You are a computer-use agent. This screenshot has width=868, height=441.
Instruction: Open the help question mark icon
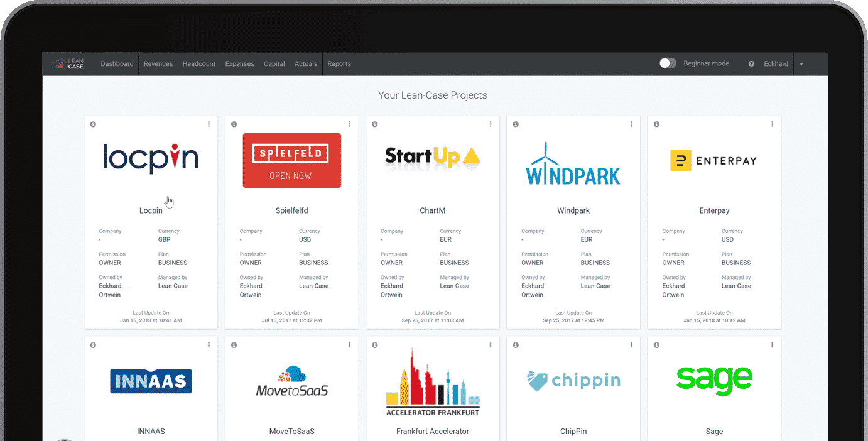pos(751,64)
